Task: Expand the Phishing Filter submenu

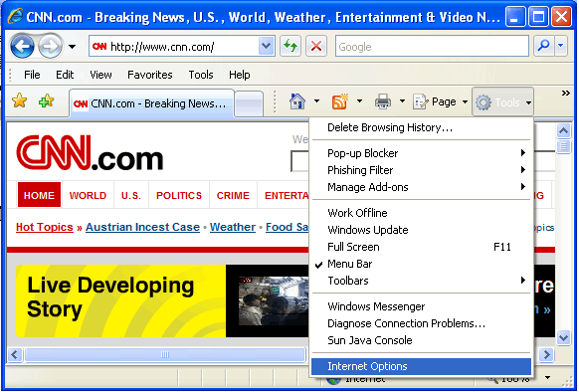Action: [x=421, y=170]
